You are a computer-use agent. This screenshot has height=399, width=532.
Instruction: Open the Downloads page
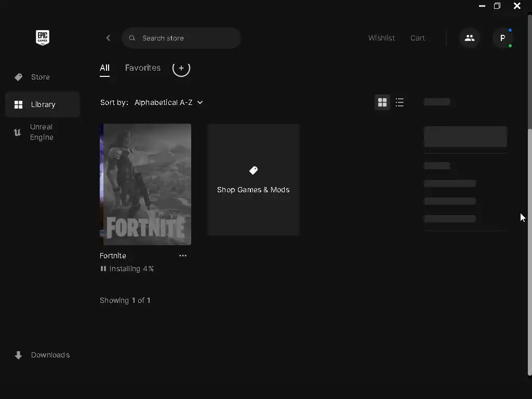coord(43,355)
